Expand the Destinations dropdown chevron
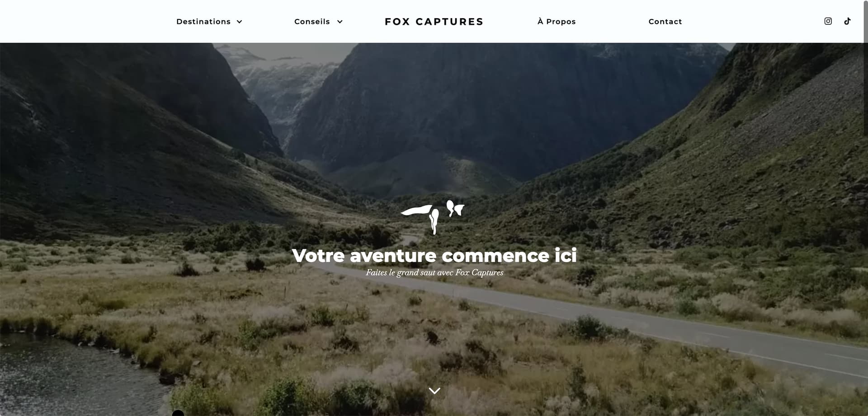The width and height of the screenshot is (868, 416). point(240,22)
